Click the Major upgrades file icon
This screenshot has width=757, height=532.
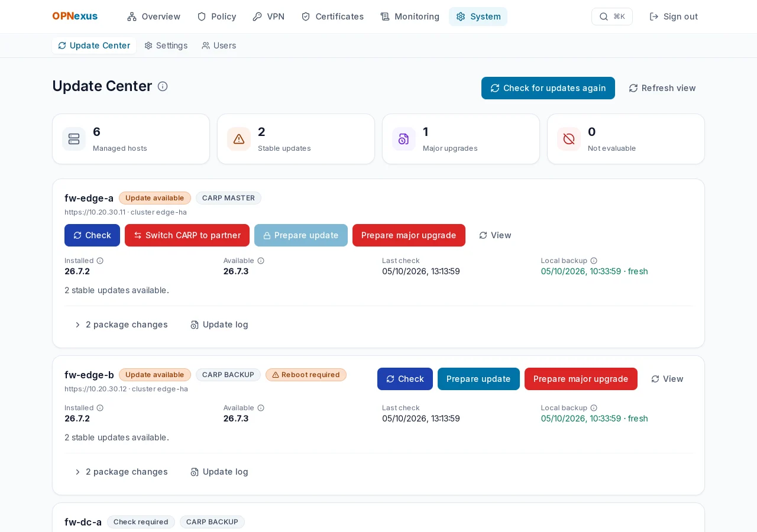(x=404, y=139)
